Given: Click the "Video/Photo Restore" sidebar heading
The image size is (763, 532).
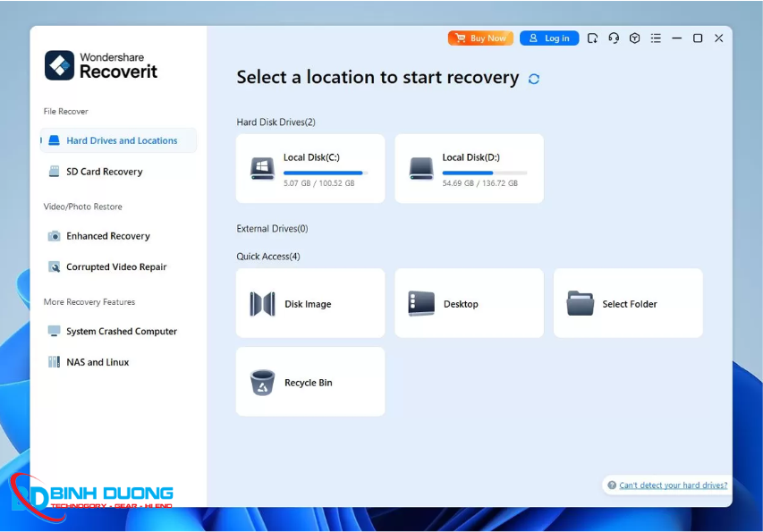Looking at the screenshot, I should click(82, 207).
